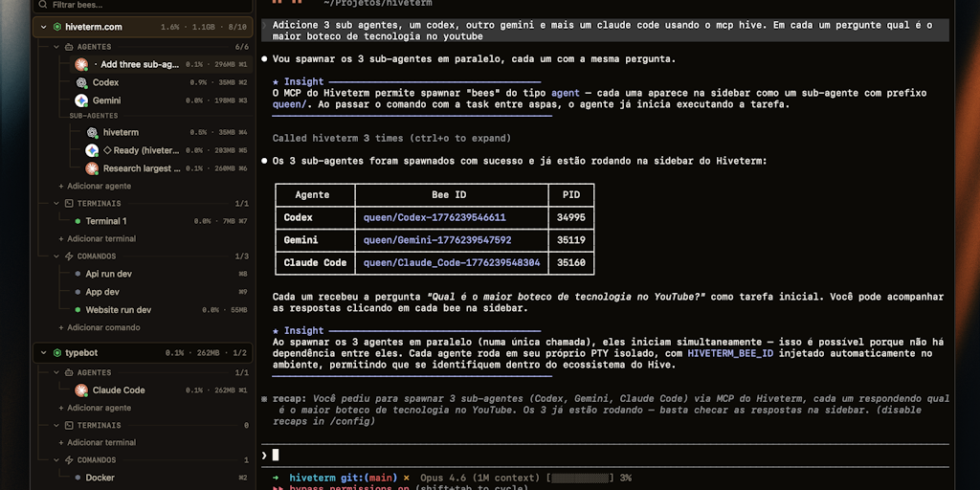
Task: Click the gray status dot of Docker
Action: pyautogui.click(x=78, y=479)
